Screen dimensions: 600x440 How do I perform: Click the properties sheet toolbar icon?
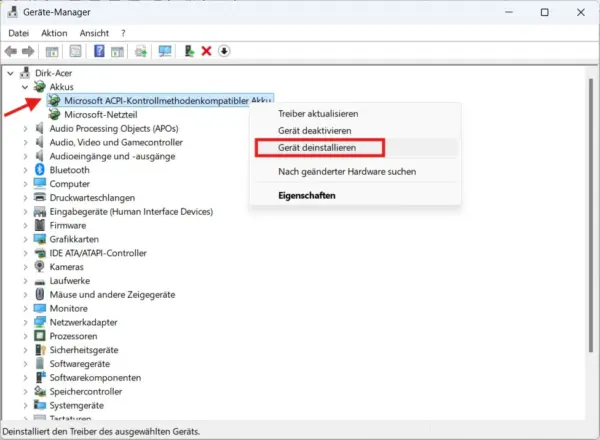pyautogui.click(x=75, y=51)
